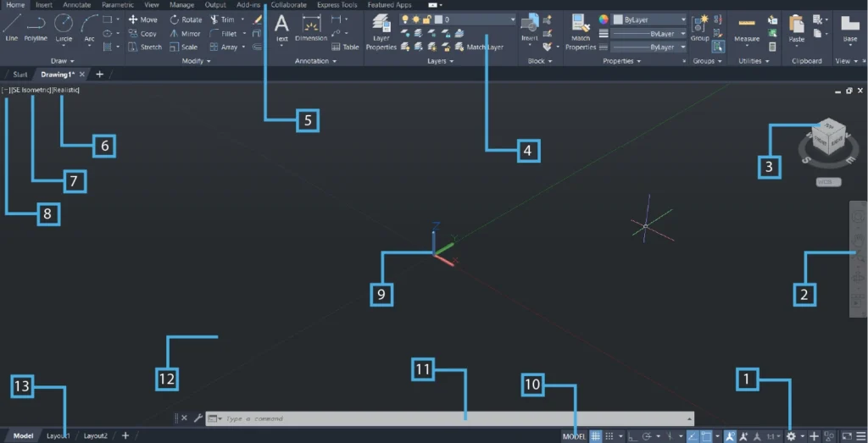
Task: Activate the Rotate command
Action: [x=186, y=19]
